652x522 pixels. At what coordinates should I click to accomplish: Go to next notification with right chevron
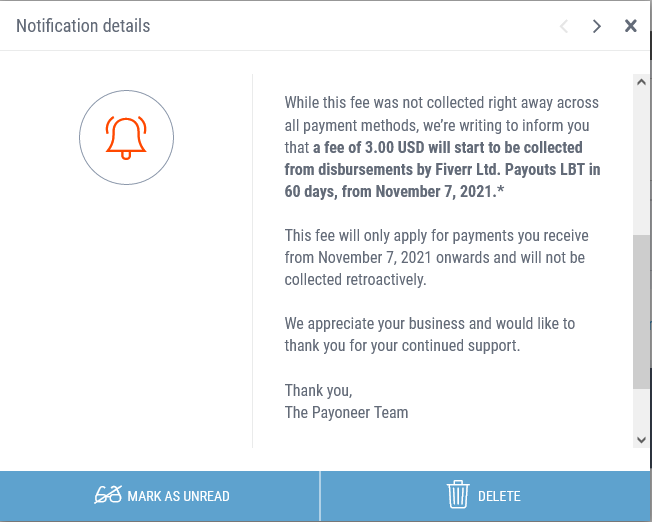pyautogui.click(x=597, y=26)
